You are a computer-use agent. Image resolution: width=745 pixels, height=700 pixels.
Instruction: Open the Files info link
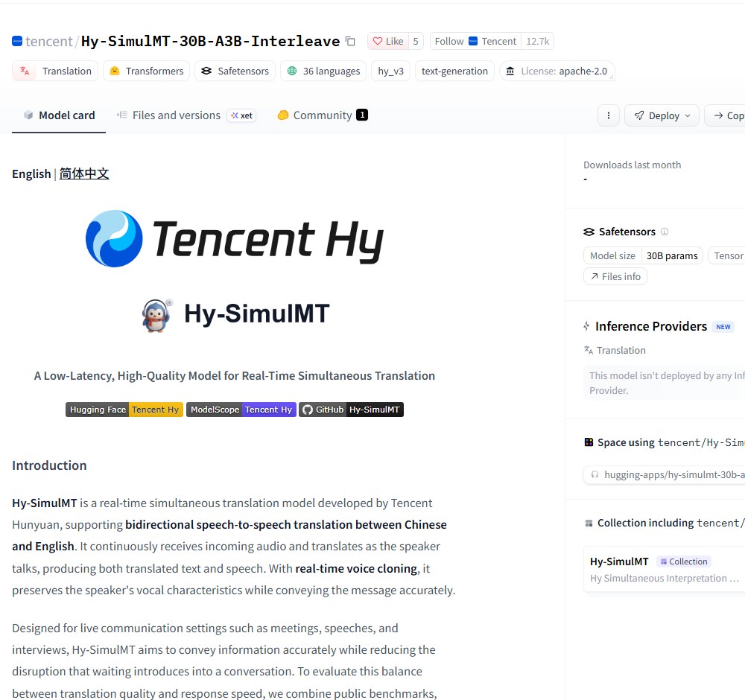tap(615, 276)
